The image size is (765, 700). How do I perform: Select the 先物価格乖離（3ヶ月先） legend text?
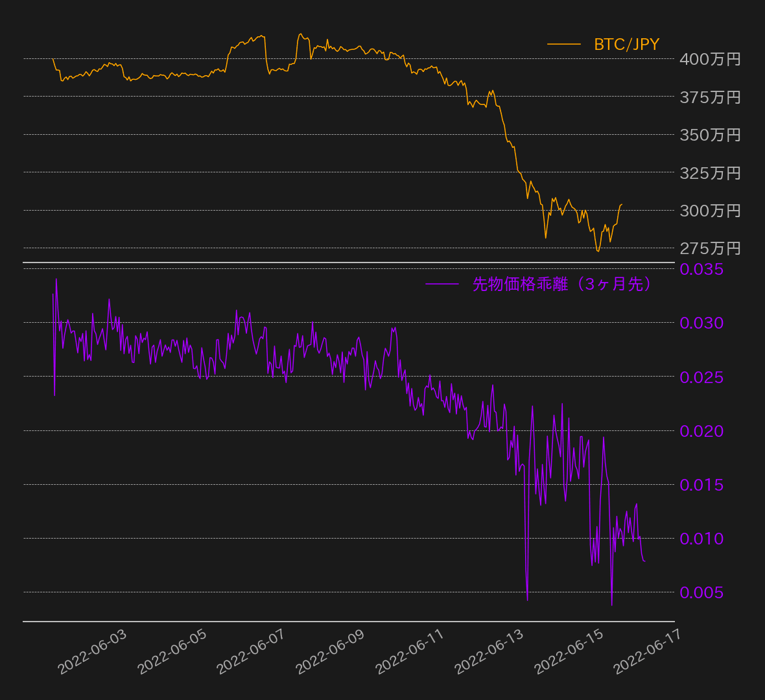pyautogui.click(x=561, y=284)
